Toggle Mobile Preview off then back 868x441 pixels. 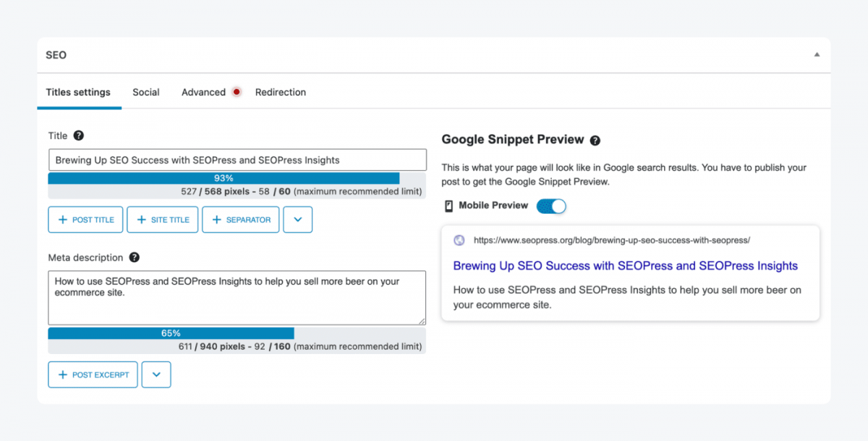coord(551,206)
